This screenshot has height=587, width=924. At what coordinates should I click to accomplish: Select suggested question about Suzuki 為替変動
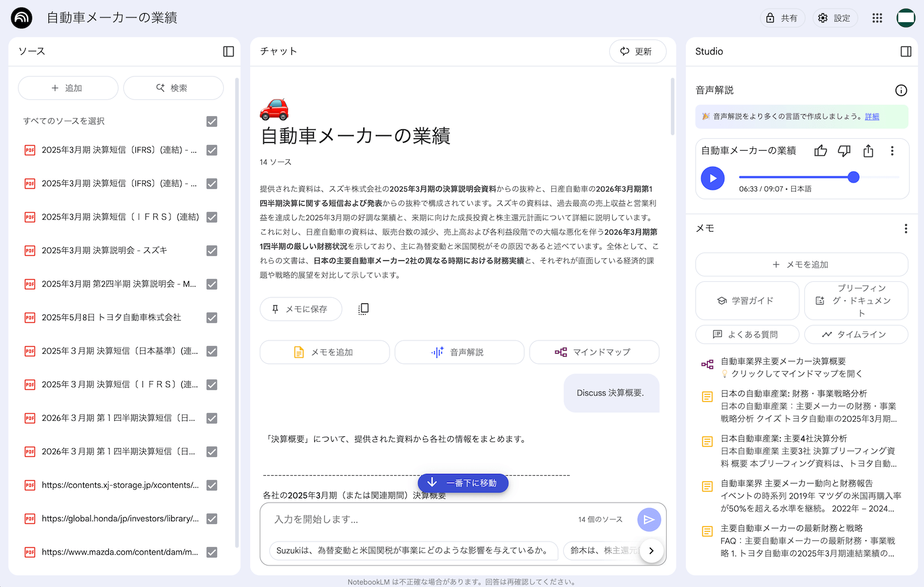tap(414, 550)
